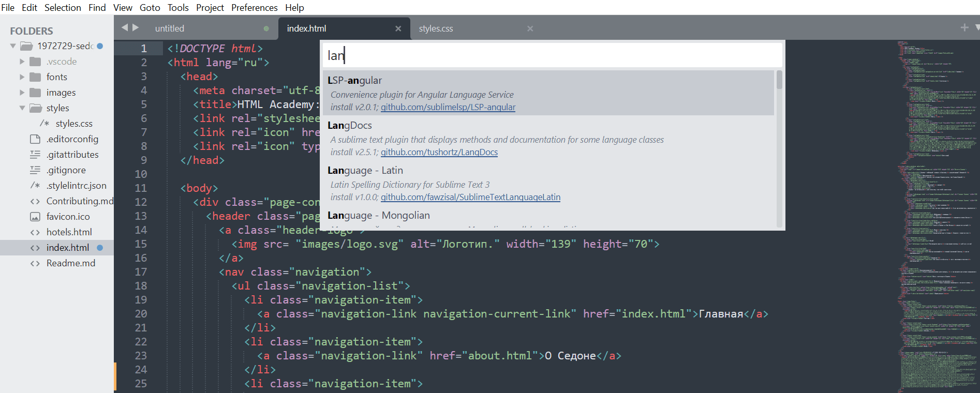The image size is (980, 393).
Task: Click the .editorconfig file icon
Action: (35, 139)
